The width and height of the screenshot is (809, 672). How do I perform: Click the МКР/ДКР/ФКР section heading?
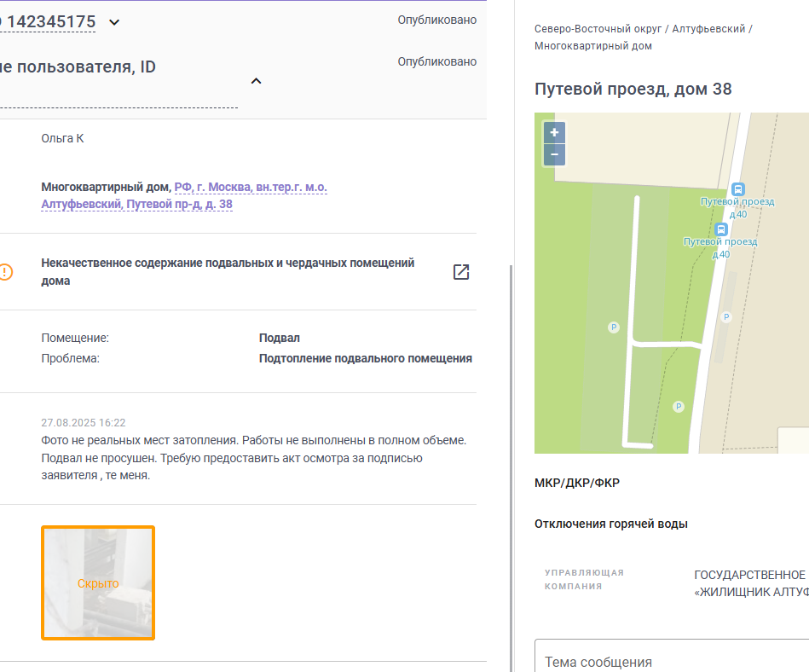click(577, 483)
